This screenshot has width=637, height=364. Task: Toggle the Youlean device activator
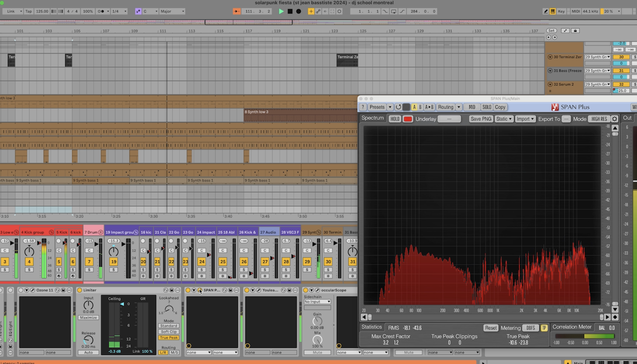click(x=247, y=290)
